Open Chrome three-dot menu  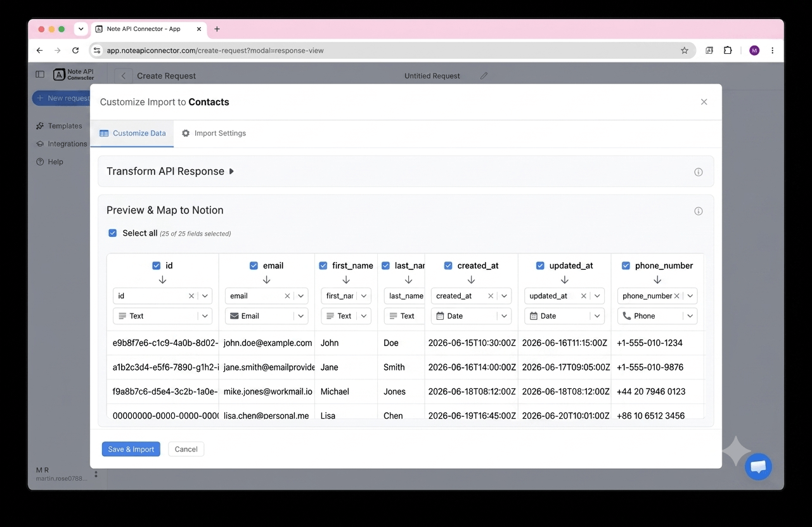tap(772, 51)
